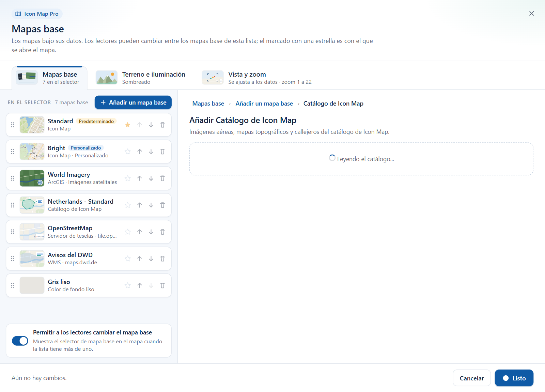Click the Cancelar button
This screenshot has height=392, width=545.
tap(472, 378)
